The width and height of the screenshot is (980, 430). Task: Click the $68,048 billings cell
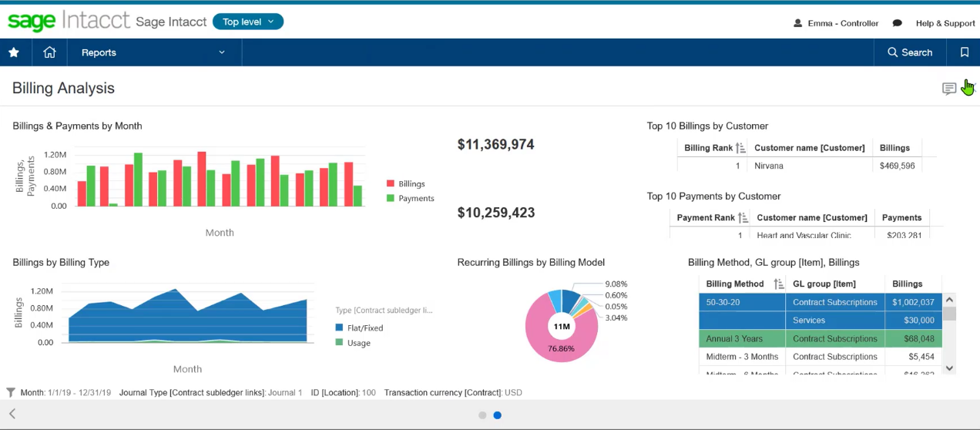(913, 338)
